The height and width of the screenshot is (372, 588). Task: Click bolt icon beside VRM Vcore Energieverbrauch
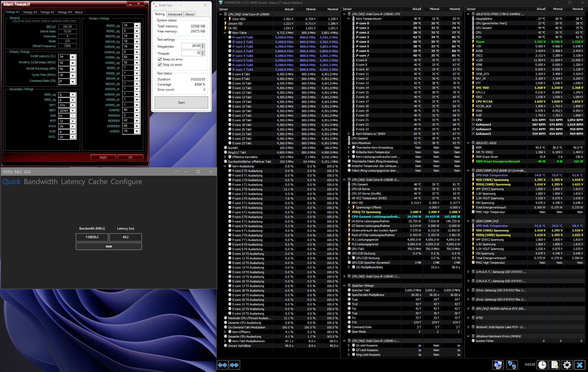(473, 161)
